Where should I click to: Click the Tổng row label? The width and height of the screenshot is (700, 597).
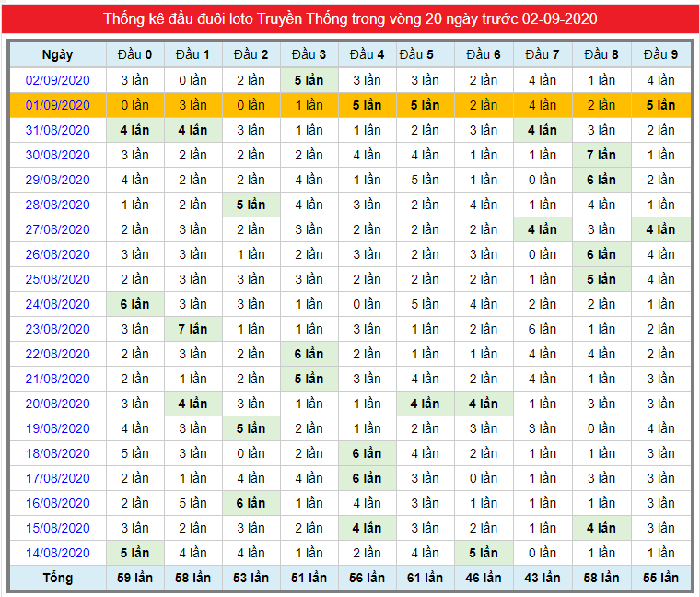[x=58, y=578]
